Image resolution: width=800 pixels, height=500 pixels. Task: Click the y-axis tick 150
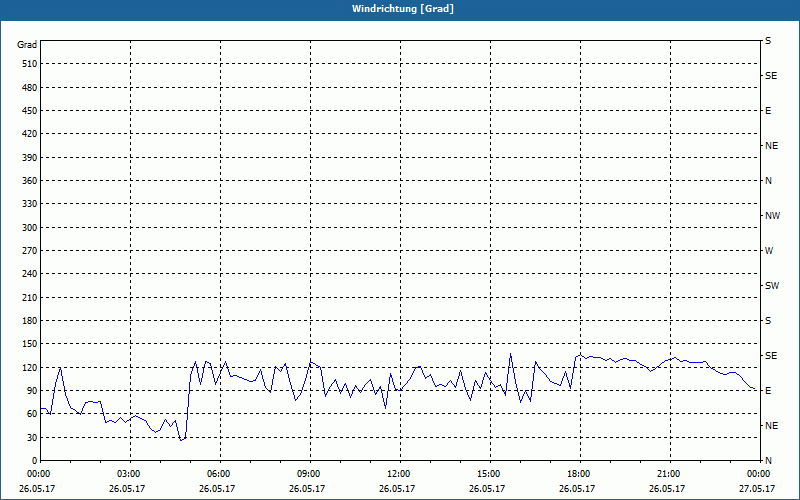point(30,344)
